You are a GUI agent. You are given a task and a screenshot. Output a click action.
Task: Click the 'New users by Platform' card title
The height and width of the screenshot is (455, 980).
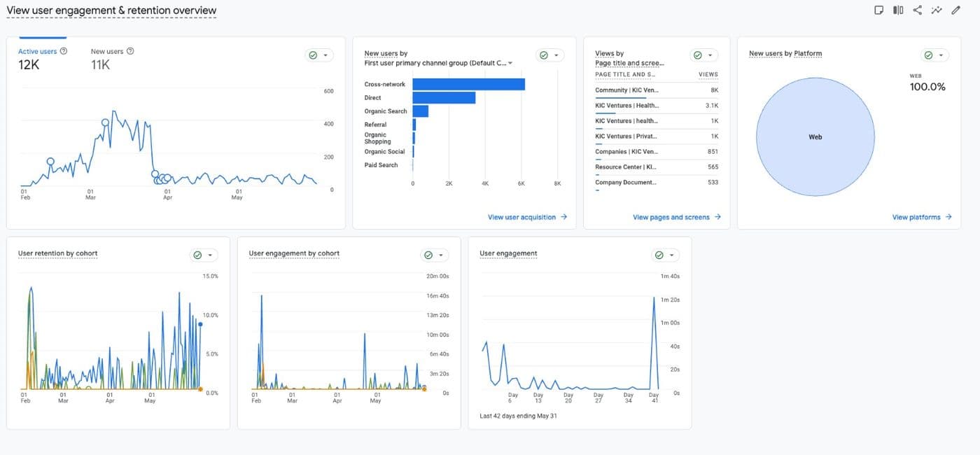785,53
